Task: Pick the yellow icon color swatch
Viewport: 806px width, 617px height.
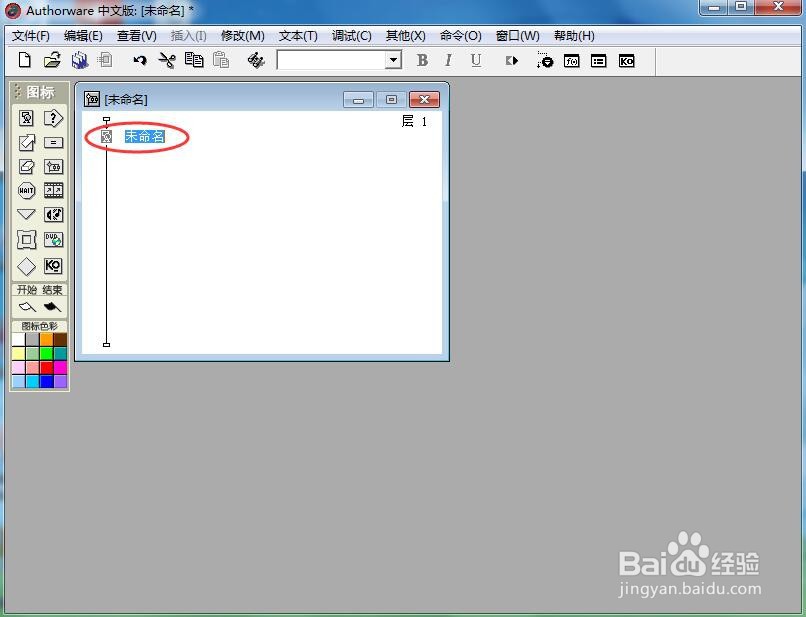Action: 19,353
